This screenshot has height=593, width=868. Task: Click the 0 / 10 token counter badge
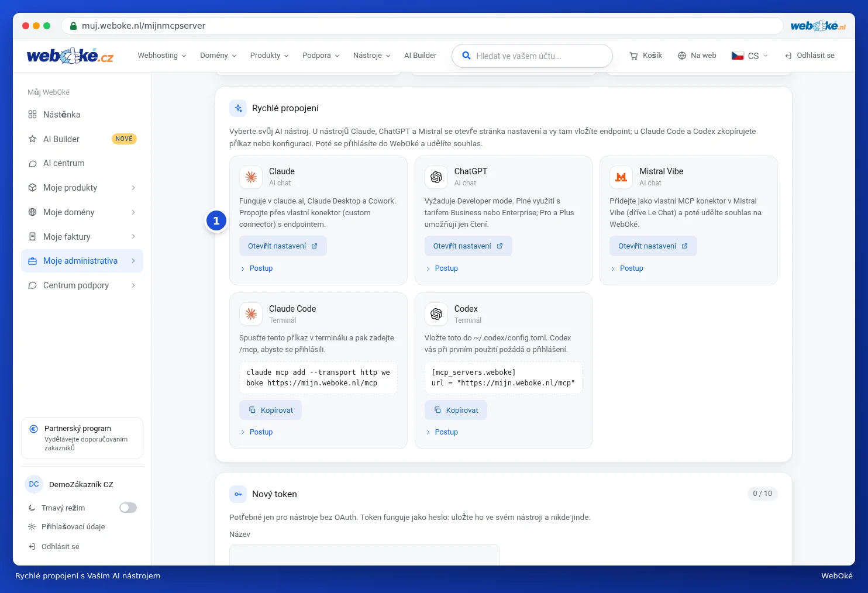point(762,494)
